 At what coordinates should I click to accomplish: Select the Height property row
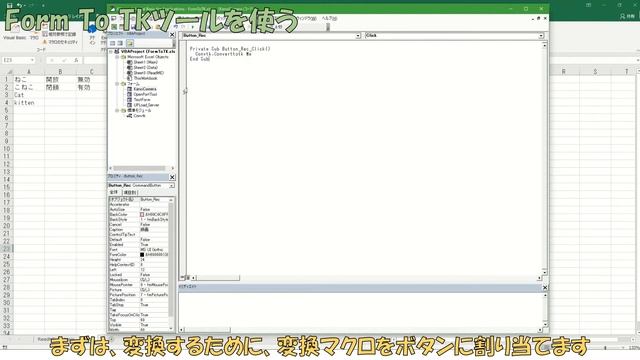[x=138, y=260]
